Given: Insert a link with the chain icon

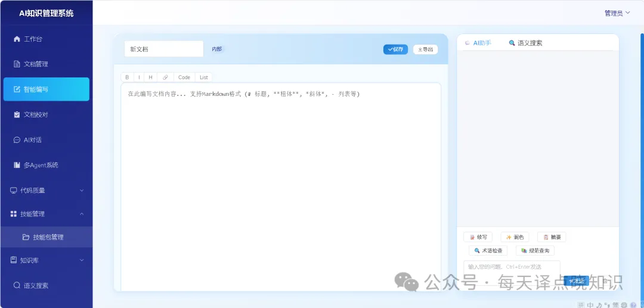Looking at the screenshot, I should click(165, 77).
